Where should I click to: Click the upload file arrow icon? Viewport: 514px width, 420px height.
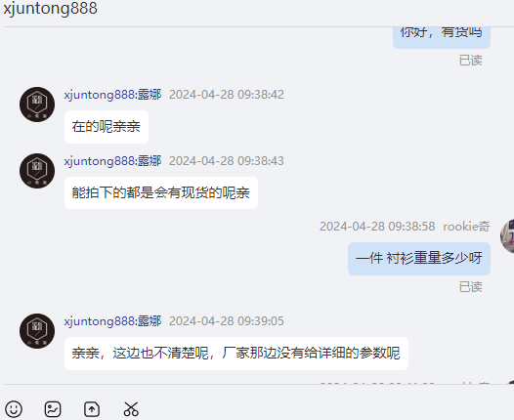pos(92,409)
